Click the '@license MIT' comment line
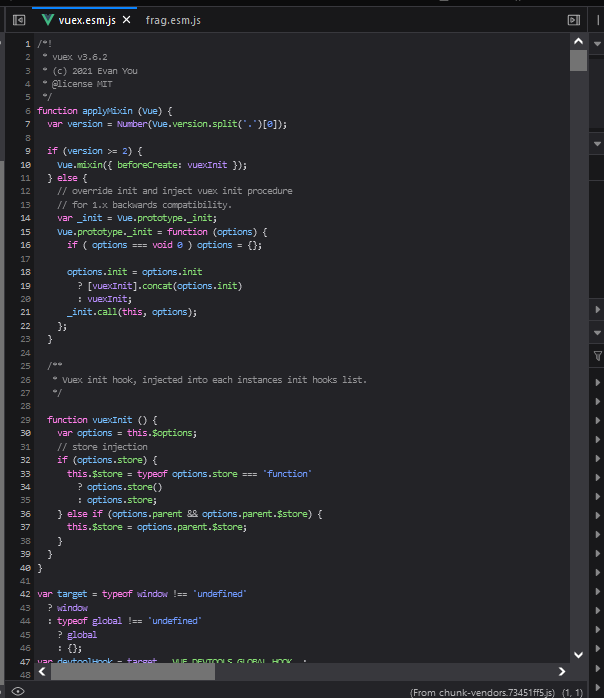The image size is (604, 698). [x=82, y=84]
